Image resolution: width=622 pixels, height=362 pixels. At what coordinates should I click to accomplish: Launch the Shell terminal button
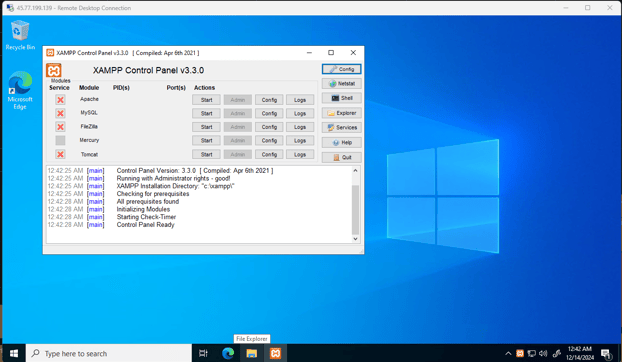pyautogui.click(x=342, y=98)
